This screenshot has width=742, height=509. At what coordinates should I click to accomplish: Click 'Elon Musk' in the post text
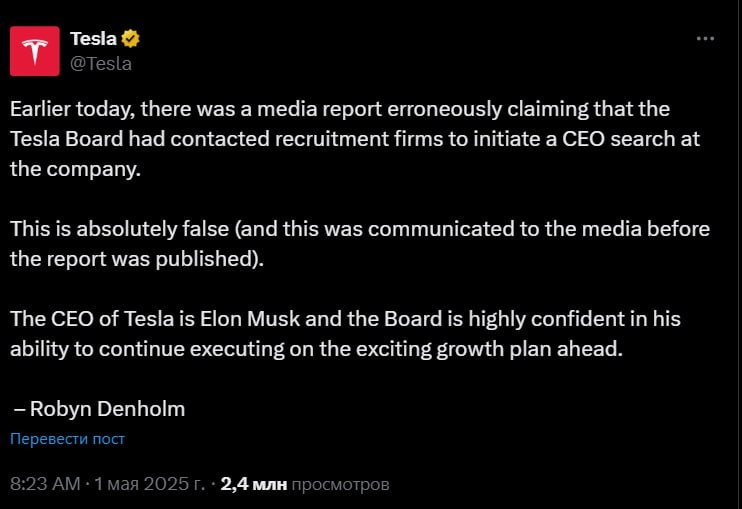(x=250, y=319)
